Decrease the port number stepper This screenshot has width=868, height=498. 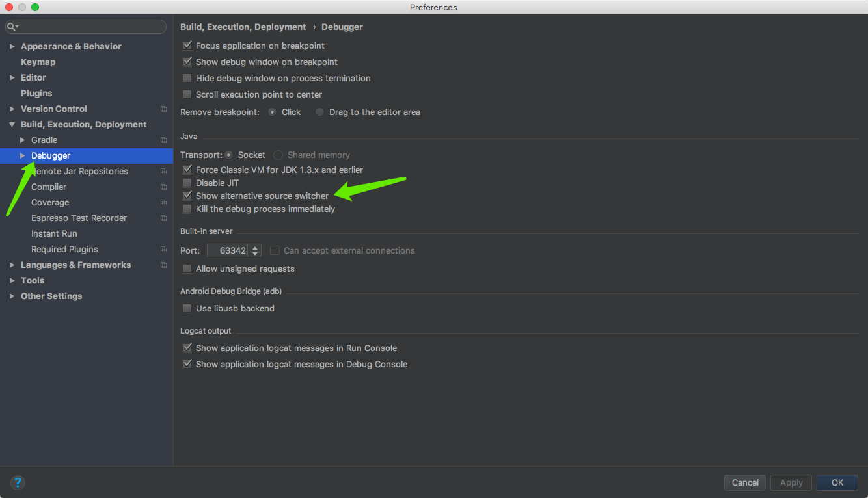pyautogui.click(x=255, y=254)
